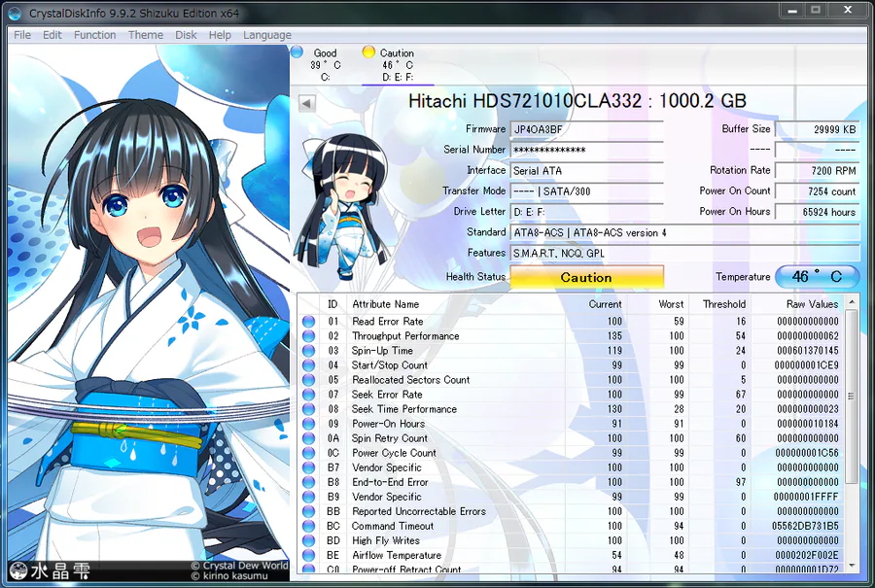Click the ID column header
Image resolution: width=875 pixels, height=588 pixels.
(332, 304)
